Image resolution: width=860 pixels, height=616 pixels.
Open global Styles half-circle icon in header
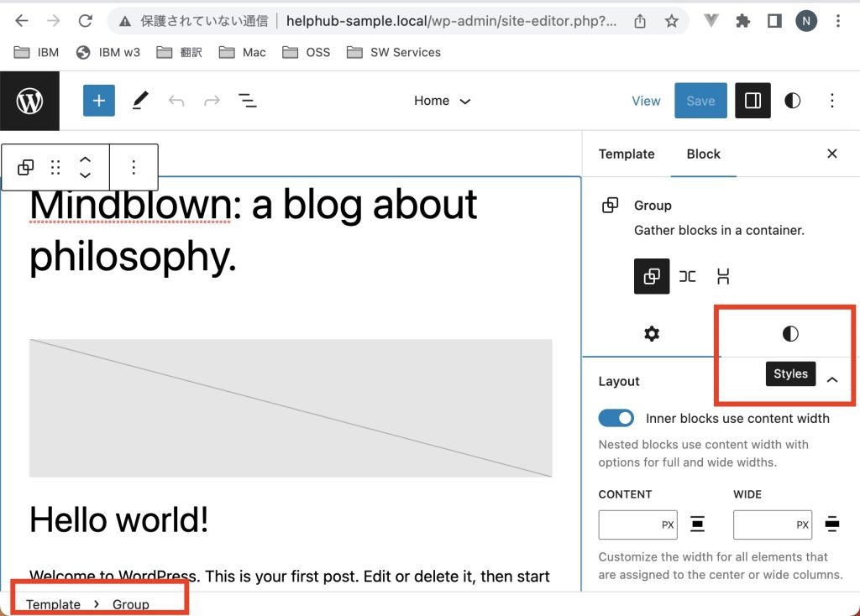tap(792, 101)
